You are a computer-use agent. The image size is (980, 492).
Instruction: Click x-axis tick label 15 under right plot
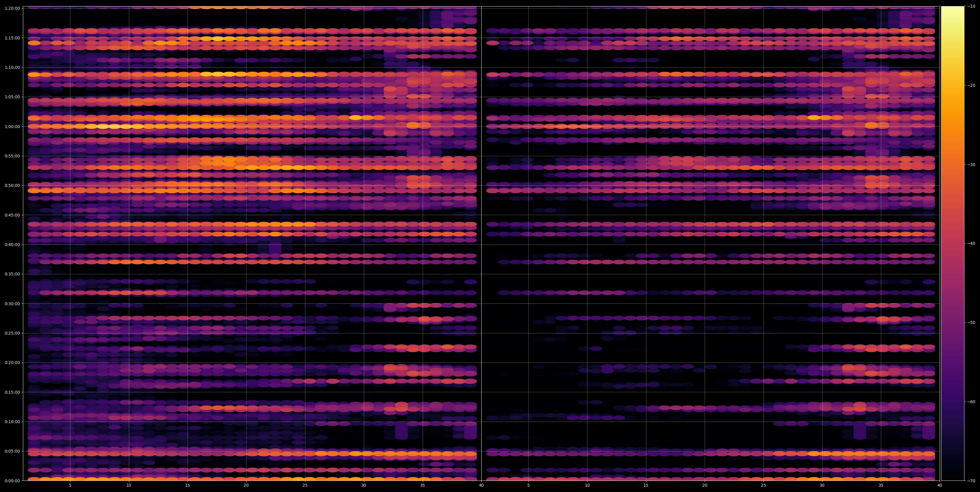tap(646, 486)
